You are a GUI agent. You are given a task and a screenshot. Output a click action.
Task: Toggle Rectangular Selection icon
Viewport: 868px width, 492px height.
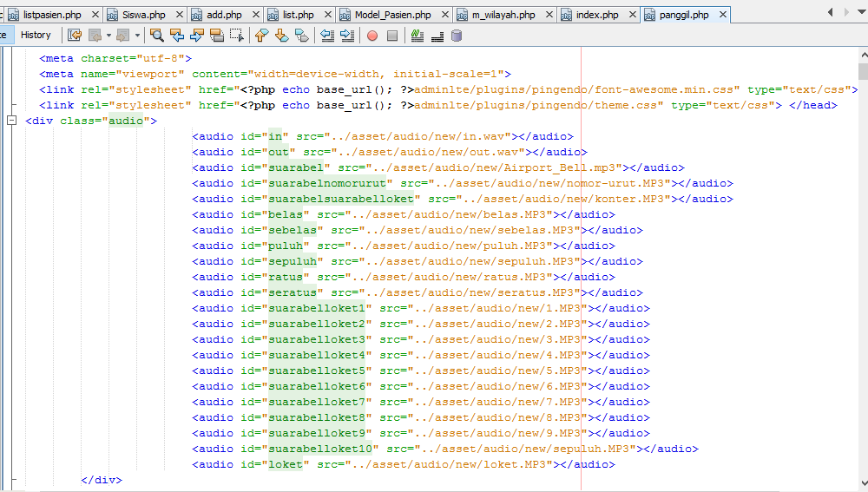click(x=237, y=36)
